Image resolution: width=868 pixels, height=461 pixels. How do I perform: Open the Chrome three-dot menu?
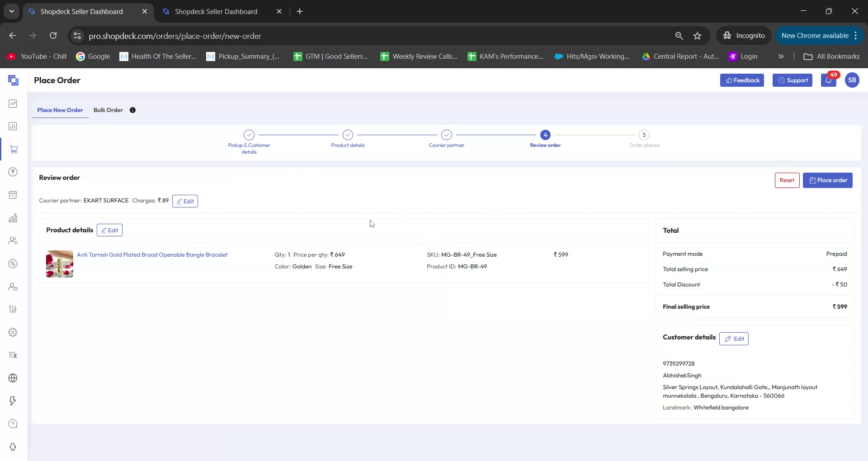tap(856, 35)
